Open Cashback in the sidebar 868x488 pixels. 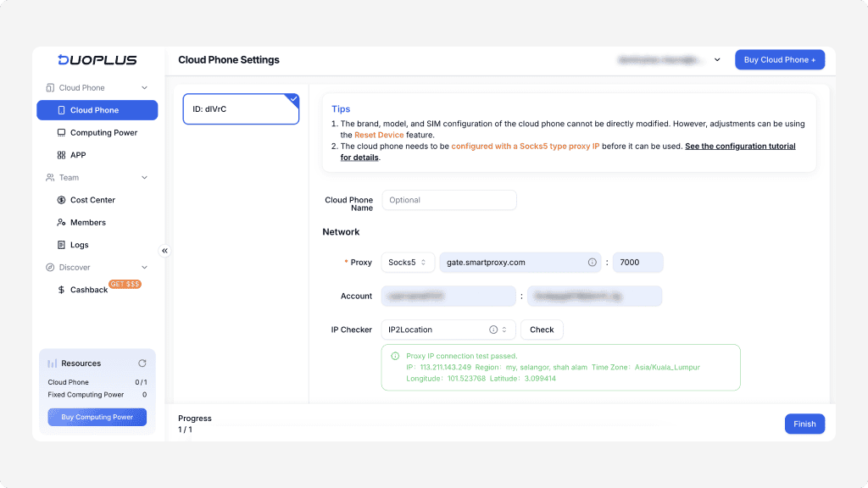[x=88, y=290]
